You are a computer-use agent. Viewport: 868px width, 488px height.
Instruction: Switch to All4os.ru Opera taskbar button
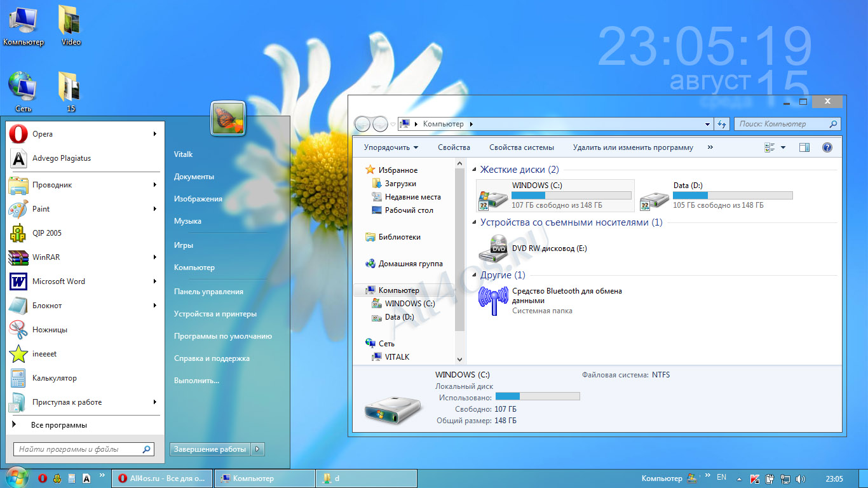click(x=161, y=478)
